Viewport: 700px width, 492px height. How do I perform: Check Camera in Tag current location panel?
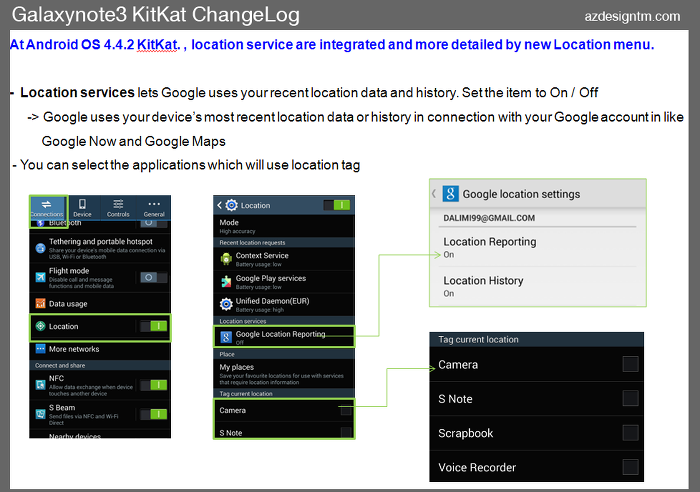coord(630,364)
